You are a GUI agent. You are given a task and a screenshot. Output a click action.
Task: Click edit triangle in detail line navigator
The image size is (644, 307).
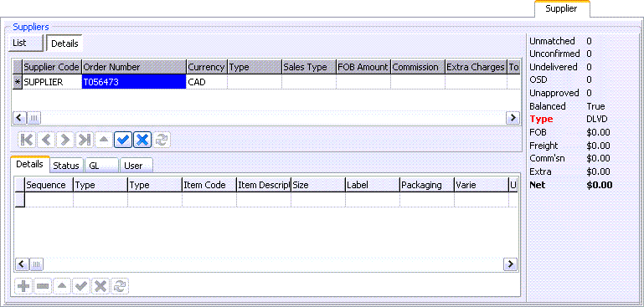pos(62,286)
